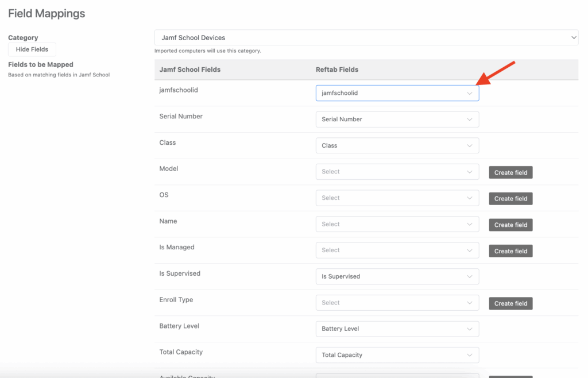Screen dimensions: 588x378
Task: Open the Battery Level mapping dropdown
Action: (397, 329)
